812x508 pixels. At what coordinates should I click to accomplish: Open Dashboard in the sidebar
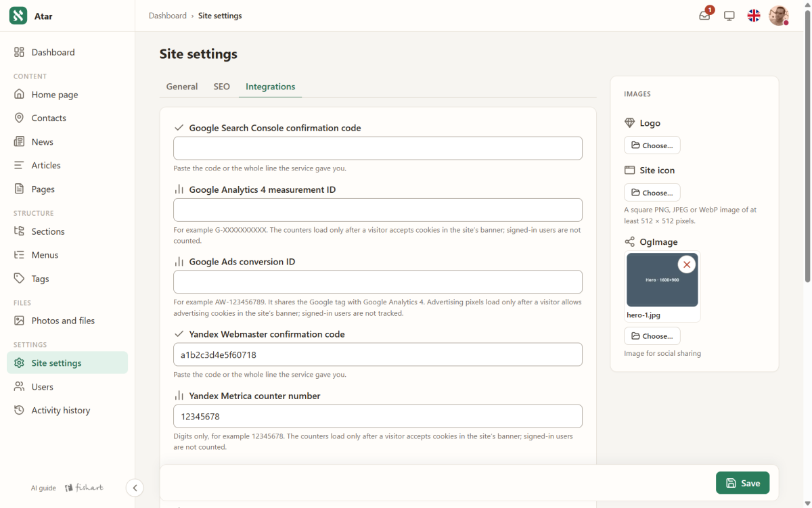(67, 52)
